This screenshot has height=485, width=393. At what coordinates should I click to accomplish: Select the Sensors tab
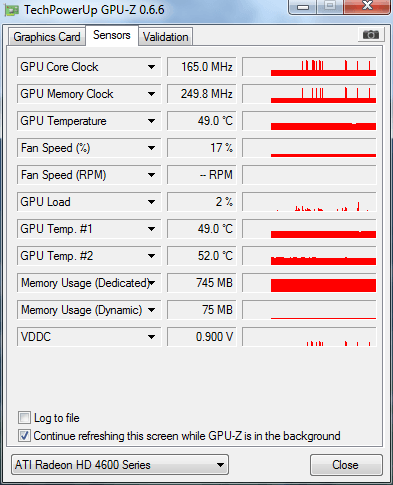pos(112,35)
